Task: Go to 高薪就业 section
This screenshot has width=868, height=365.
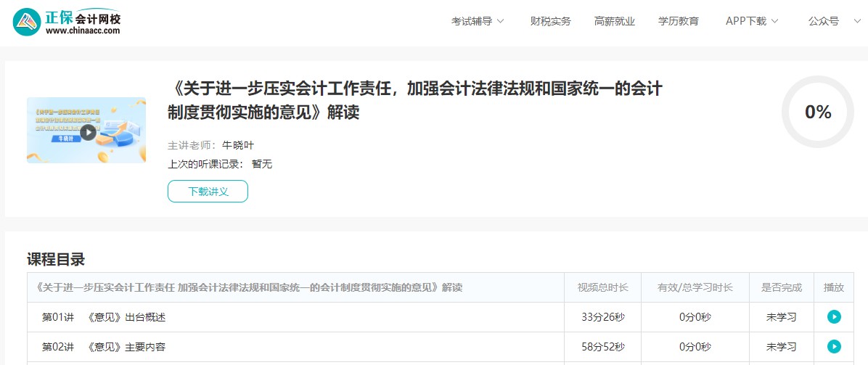Action: [615, 22]
